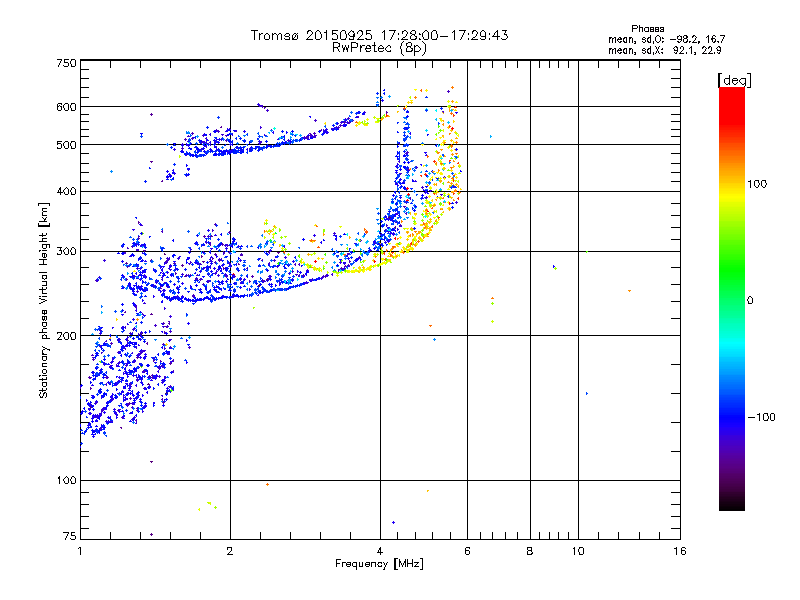The image size is (800, 600).
Task: Click the colorbar label '-100'
Action: point(762,417)
